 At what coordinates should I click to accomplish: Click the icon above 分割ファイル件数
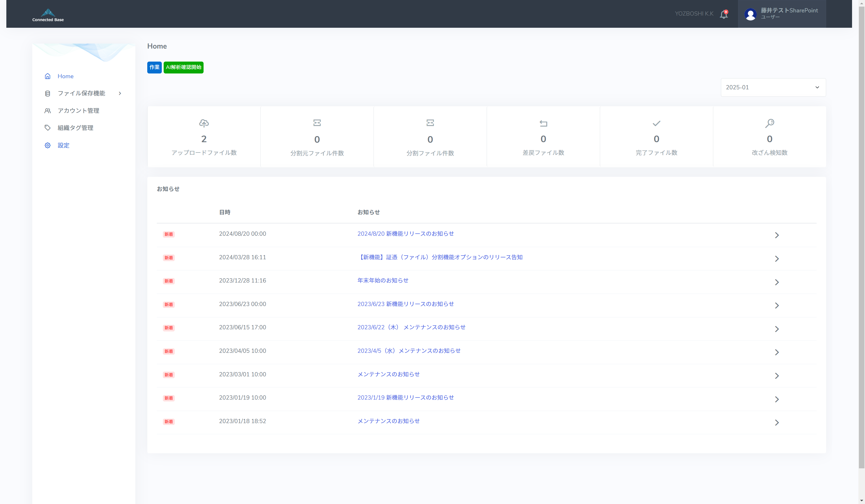[x=430, y=123]
